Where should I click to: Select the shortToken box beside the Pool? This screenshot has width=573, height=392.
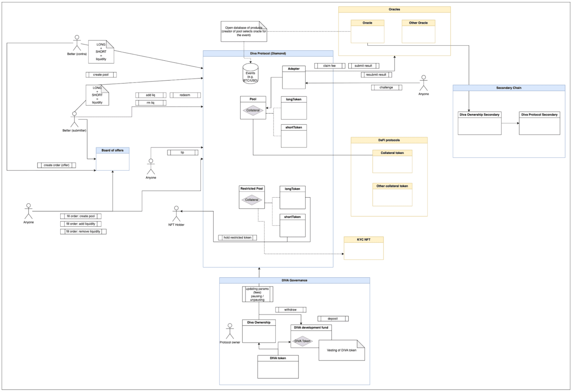tap(294, 136)
